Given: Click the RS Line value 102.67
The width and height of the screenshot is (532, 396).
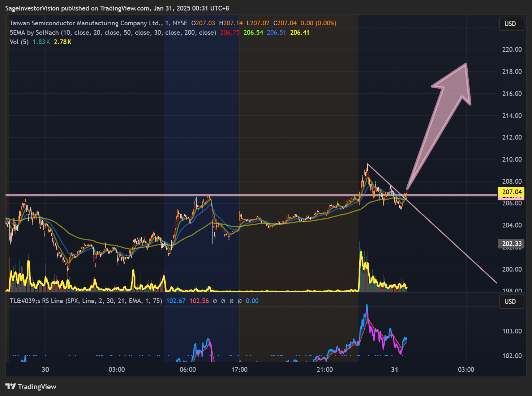Looking at the screenshot, I should pos(176,301).
